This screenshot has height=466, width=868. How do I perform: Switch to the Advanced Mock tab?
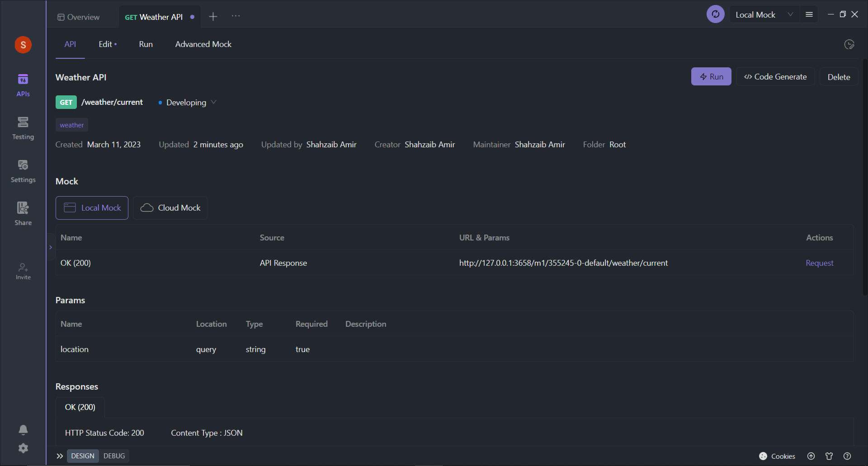click(203, 44)
